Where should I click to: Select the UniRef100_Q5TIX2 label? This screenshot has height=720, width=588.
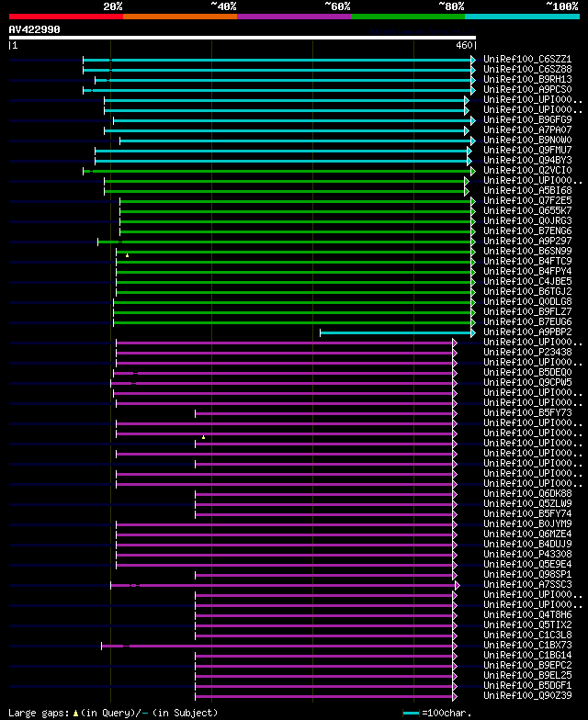pyautogui.click(x=527, y=624)
